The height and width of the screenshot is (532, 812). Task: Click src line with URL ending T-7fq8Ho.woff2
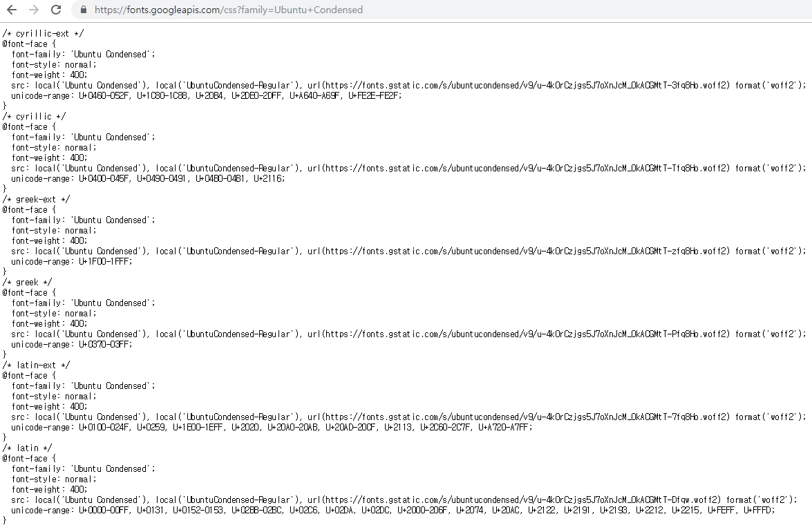pos(408,417)
